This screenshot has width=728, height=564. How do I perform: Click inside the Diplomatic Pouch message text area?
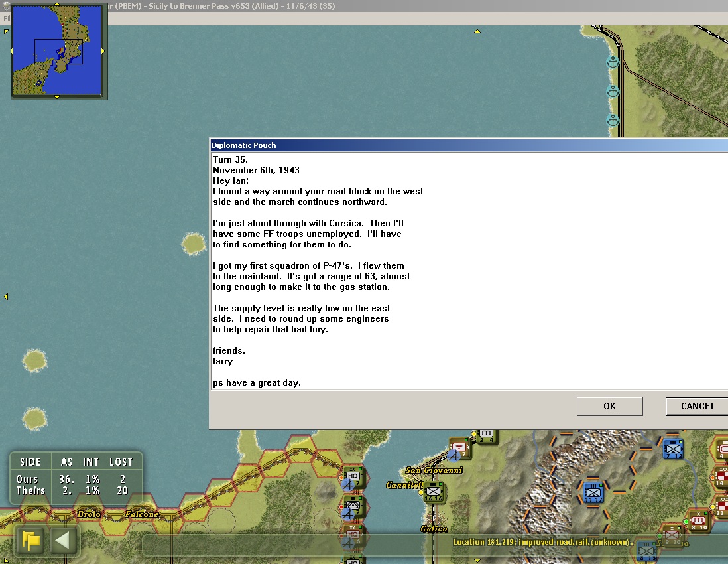(469, 271)
